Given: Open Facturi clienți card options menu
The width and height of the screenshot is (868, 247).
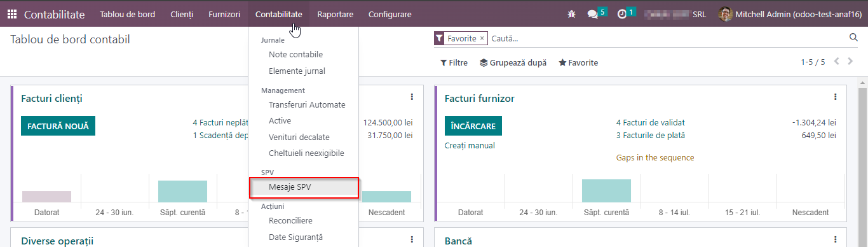Looking at the screenshot, I should (412, 97).
